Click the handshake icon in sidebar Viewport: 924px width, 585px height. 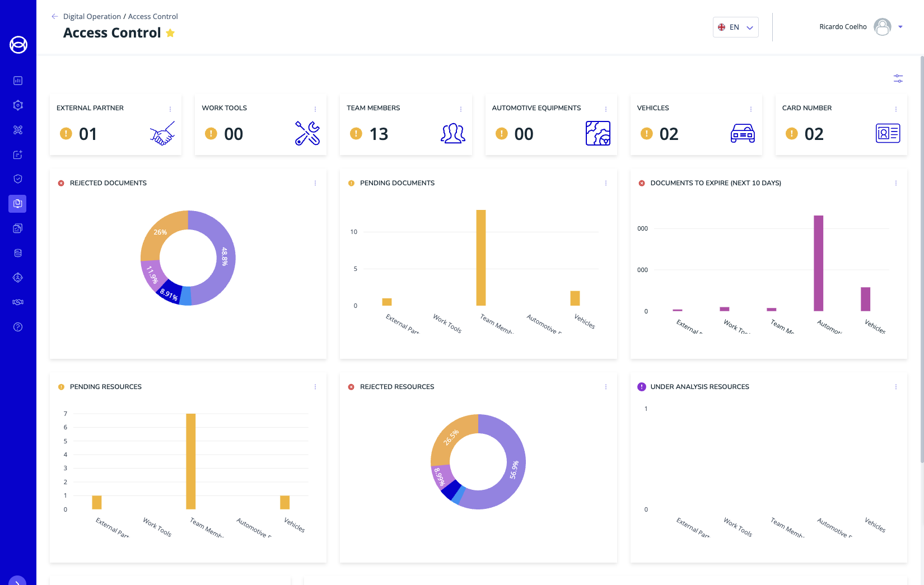[x=18, y=302]
